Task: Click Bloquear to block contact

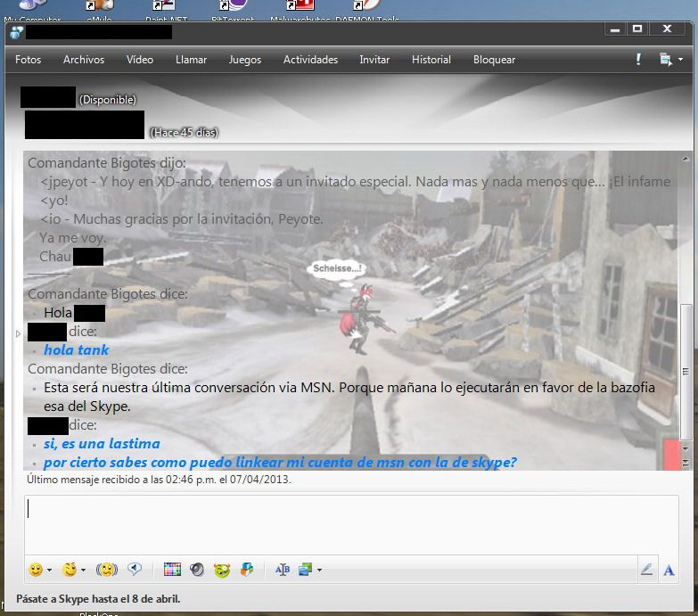Action: [494, 60]
